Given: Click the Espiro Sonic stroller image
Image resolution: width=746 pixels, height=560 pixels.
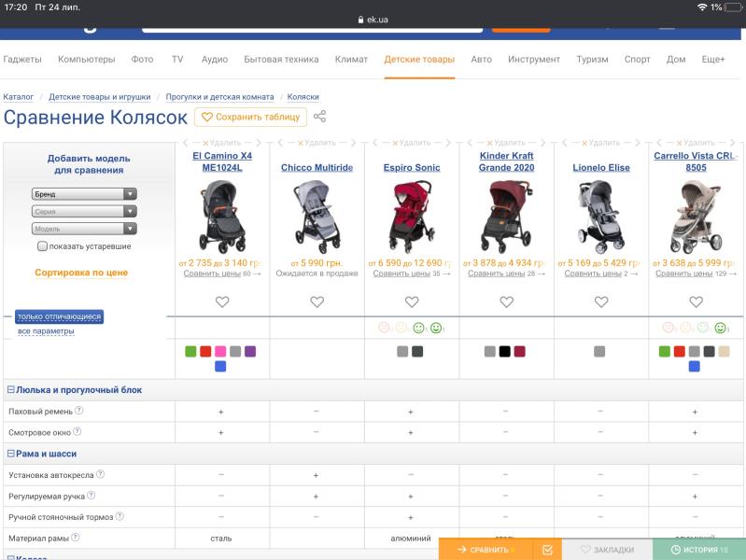Looking at the screenshot, I should [412, 217].
